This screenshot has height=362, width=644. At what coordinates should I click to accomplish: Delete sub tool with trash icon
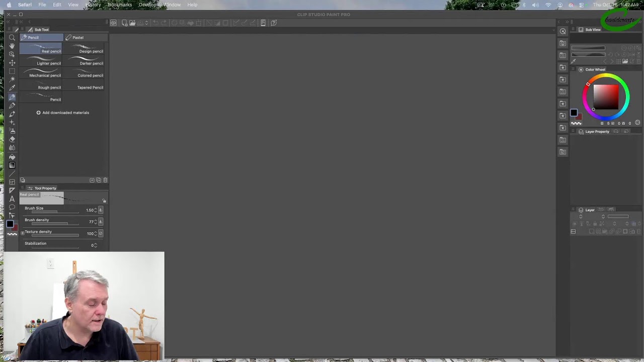click(105, 180)
